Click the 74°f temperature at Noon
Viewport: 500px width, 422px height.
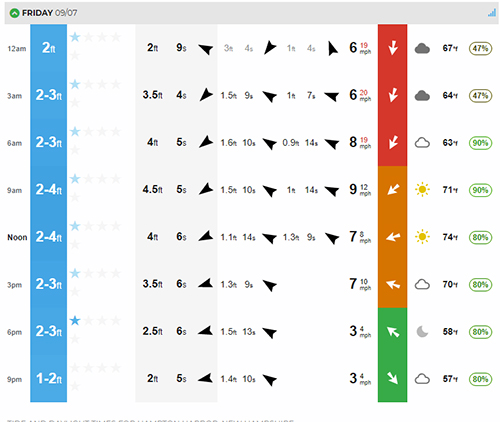click(x=450, y=237)
